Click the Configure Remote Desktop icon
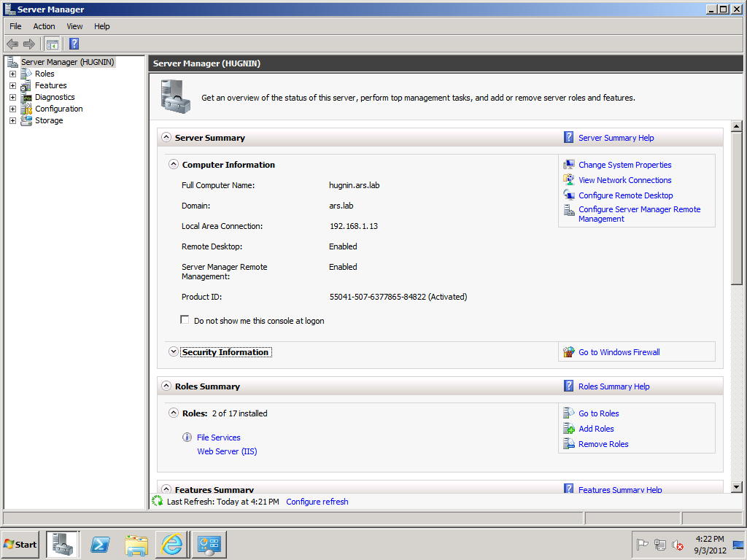Image resolution: width=747 pixels, height=560 pixels. pos(569,195)
